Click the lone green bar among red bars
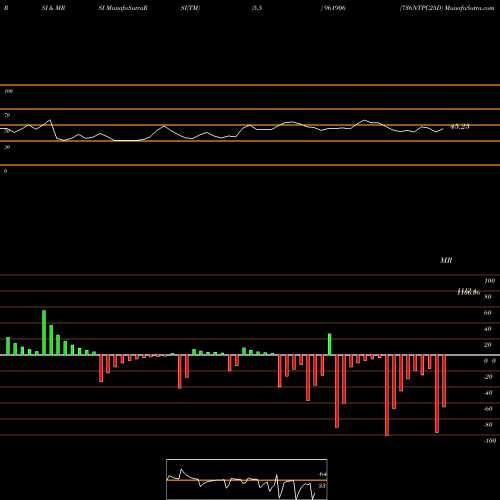The height and width of the screenshot is (500, 500). pos(330,344)
